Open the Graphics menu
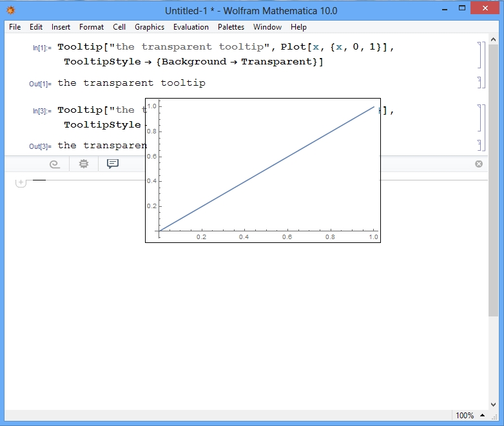The height and width of the screenshot is (426, 504). (150, 27)
